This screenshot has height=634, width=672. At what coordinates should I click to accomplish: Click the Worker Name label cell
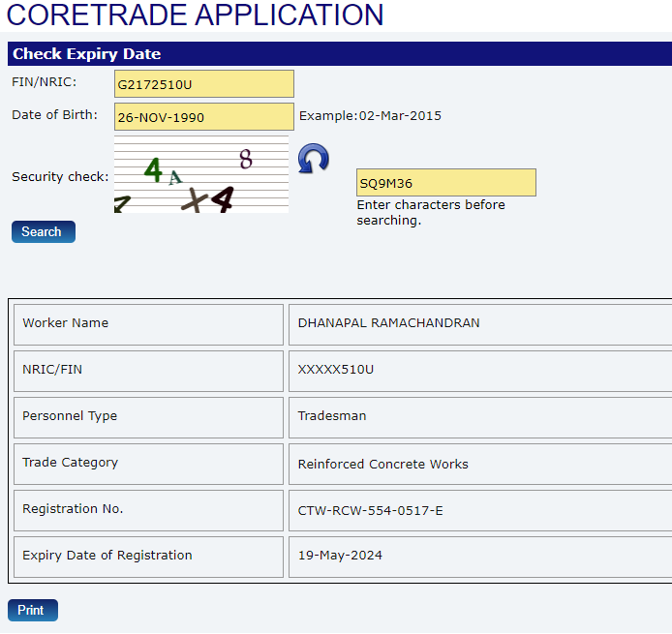(149, 324)
